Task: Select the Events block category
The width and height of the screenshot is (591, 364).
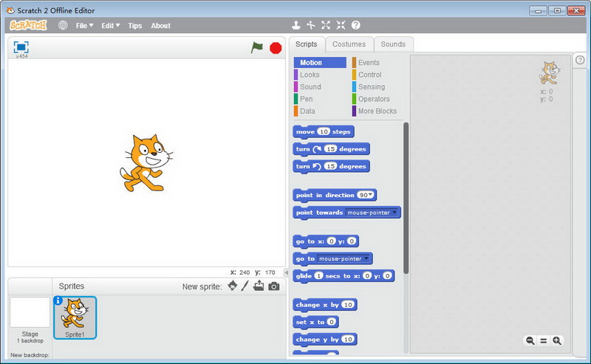Action: 377,63
